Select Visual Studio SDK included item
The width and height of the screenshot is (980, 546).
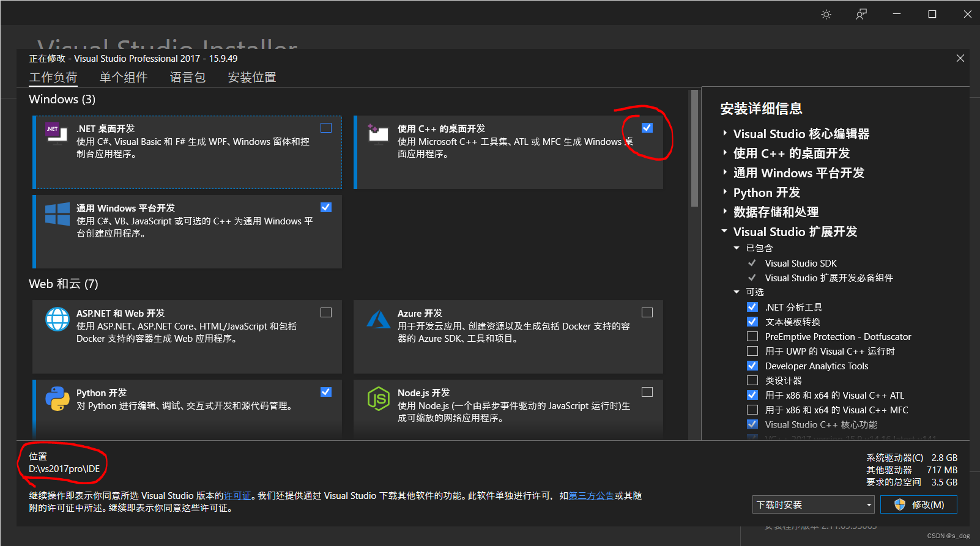[x=801, y=263]
